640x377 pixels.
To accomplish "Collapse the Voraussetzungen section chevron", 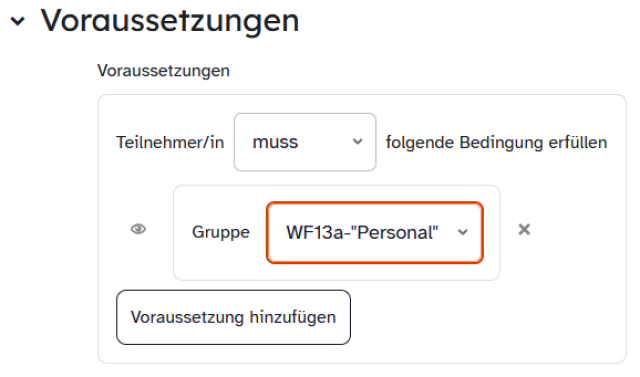I will [x=18, y=21].
